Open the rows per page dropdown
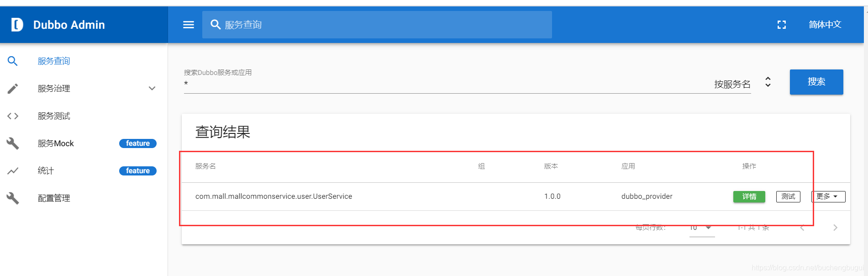The image size is (868, 276). [702, 228]
